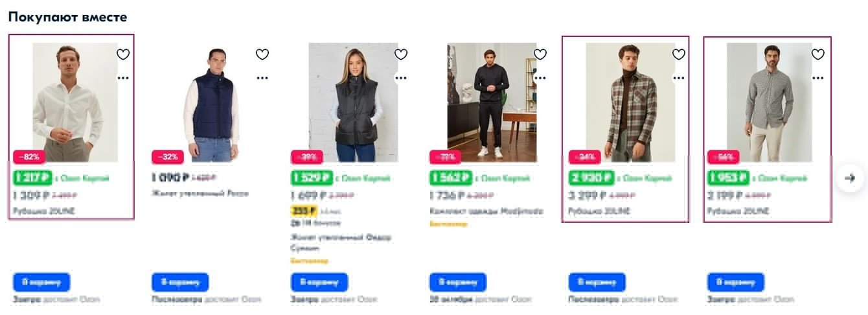868x315 pixels.
Task: Open the three-dot menu on the white shirt card
Action: [x=123, y=78]
